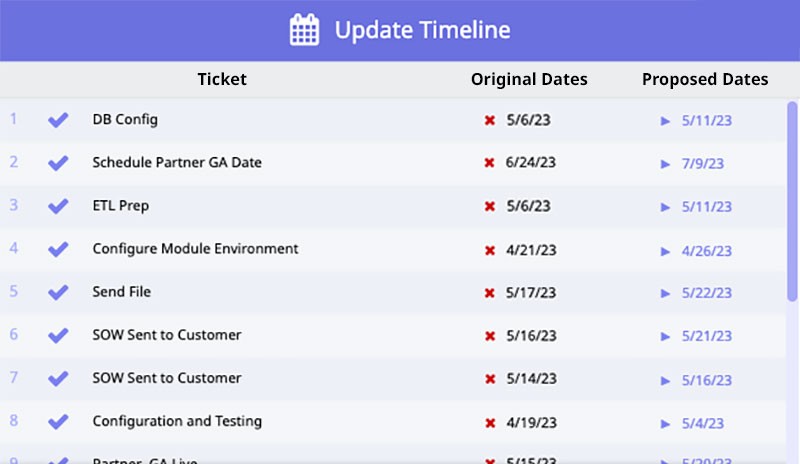Click SOW Sent to Customer in row 6
The image size is (800, 464).
[x=167, y=335]
